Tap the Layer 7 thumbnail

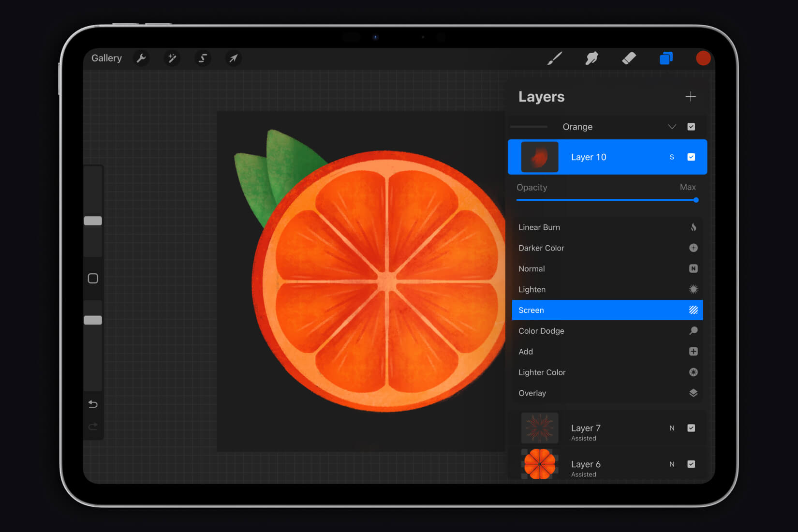(540, 428)
